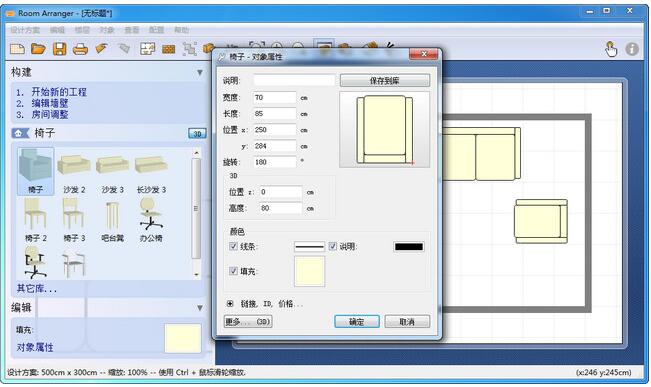Click the pointing hand icon at top right
This screenshot has width=651, height=387.
(611, 49)
